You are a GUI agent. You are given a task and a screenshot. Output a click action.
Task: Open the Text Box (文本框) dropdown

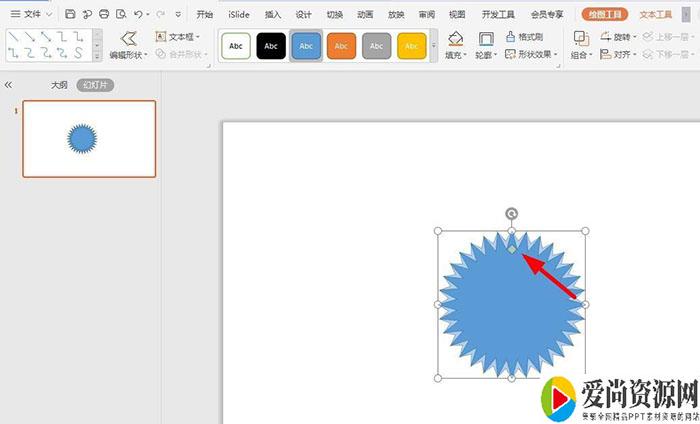[x=178, y=36]
